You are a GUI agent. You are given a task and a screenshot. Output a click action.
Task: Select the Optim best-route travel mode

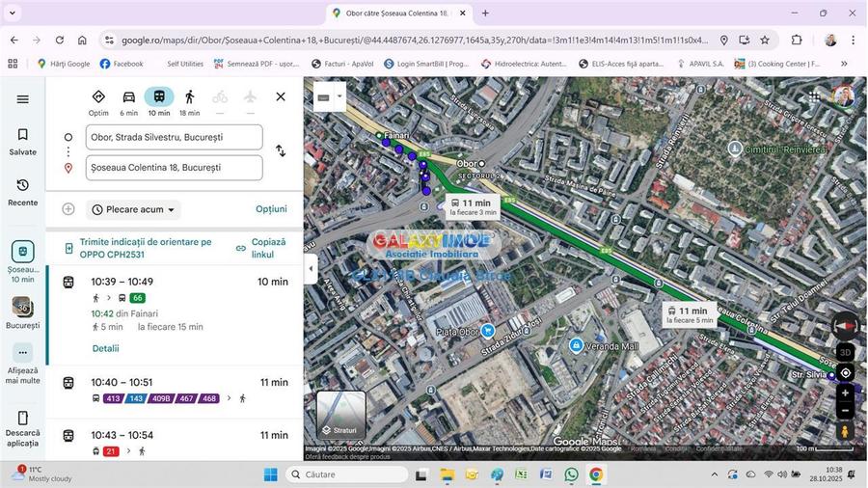tap(98, 103)
